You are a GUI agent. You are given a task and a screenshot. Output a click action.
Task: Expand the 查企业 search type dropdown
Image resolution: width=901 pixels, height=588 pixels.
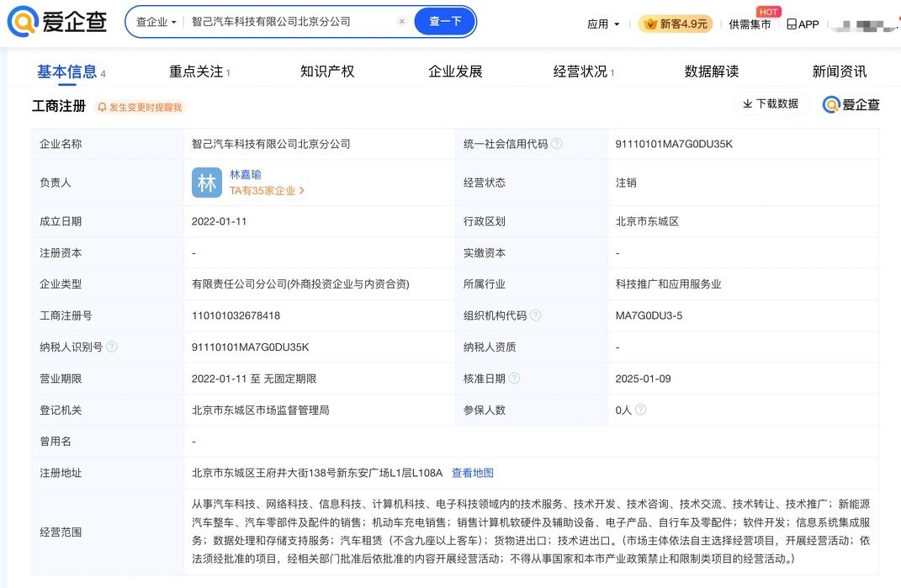pos(156,22)
